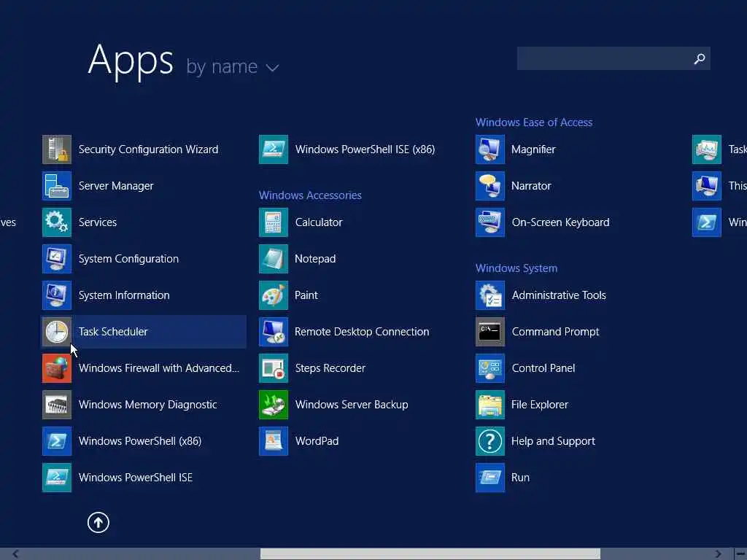This screenshot has height=560, width=747.
Task: Click the 'Security Configuration Wizard' label text
Action: pyautogui.click(x=148, y=149)
